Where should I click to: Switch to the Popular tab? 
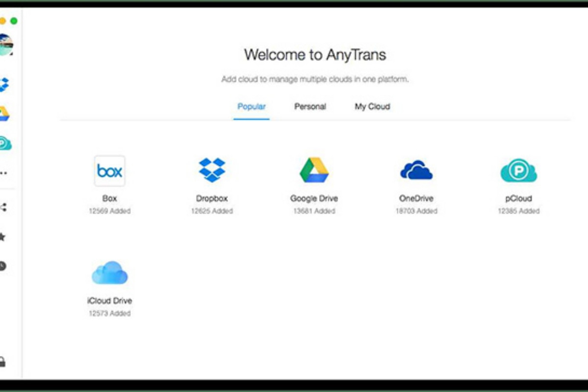[251, 106]
